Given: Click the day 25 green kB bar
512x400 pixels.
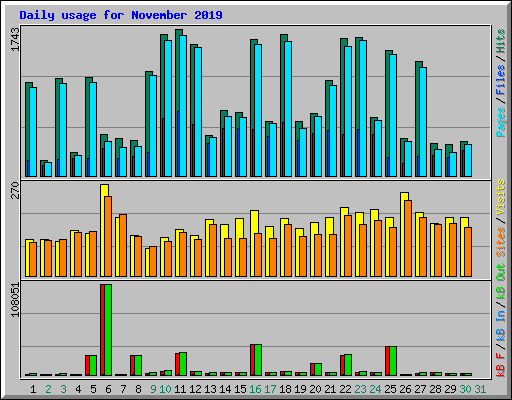Looking at the screenshot, I should coord(393,361).
